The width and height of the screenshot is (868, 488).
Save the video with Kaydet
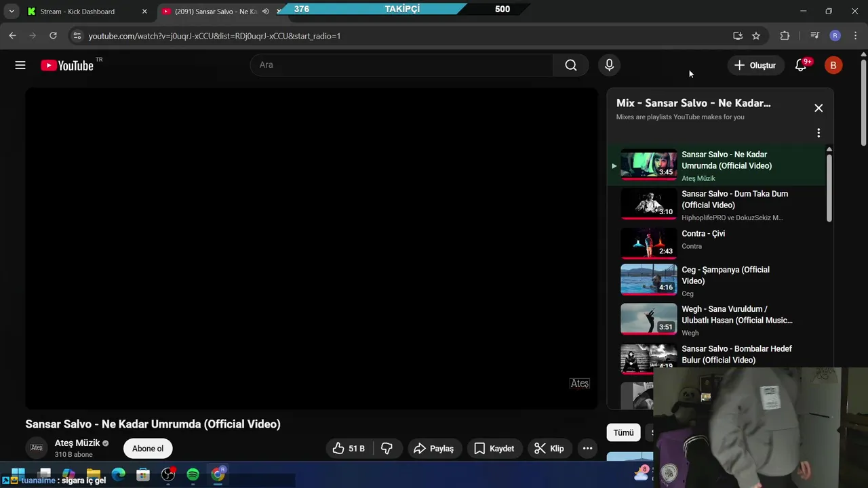point(494,449)
